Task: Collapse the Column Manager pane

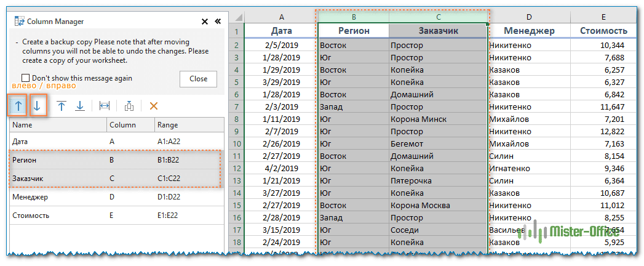Action: click(217, 22)
